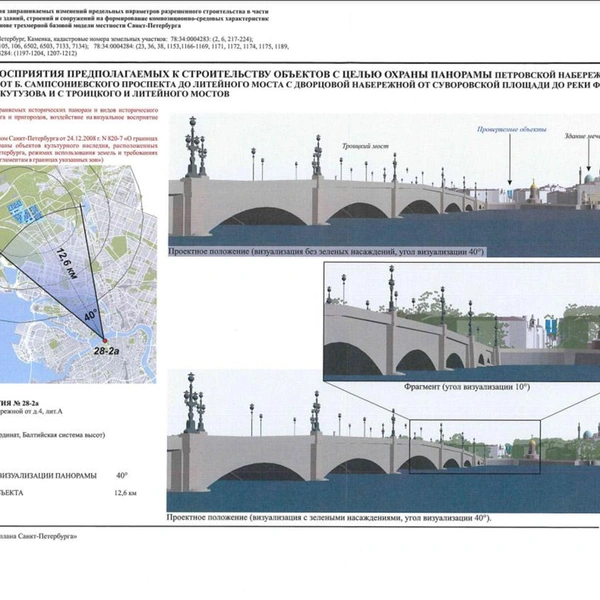
Task: Click the "режной от д.4, лит.А" address line
Action: coord(31,412)
